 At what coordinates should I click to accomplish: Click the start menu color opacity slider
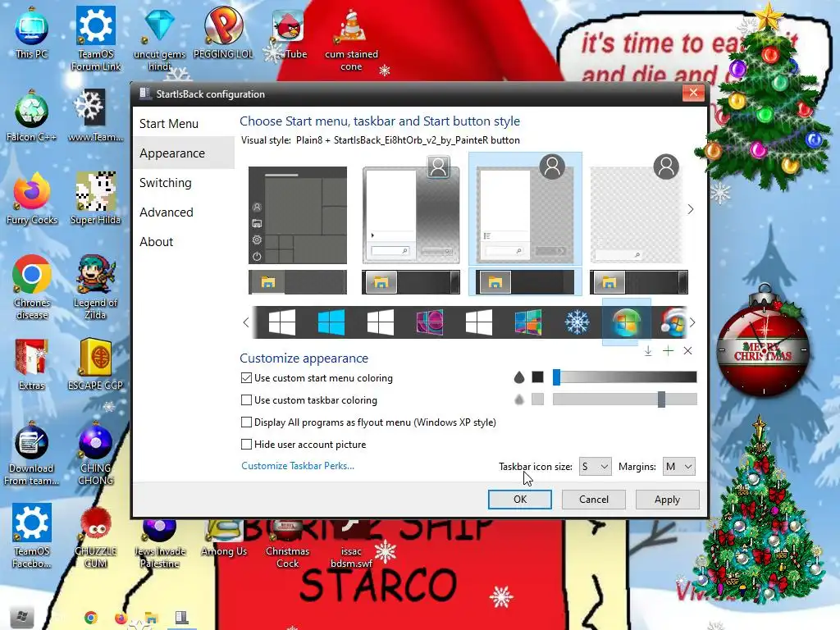624,377
